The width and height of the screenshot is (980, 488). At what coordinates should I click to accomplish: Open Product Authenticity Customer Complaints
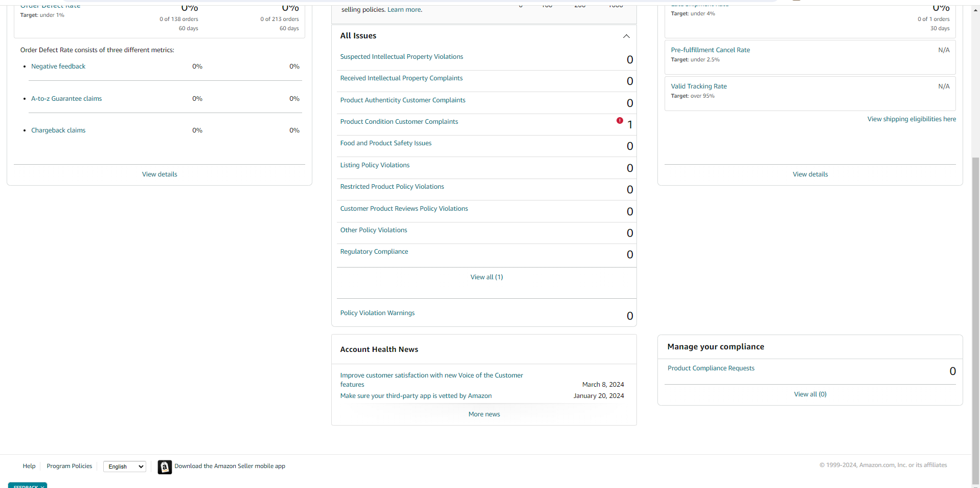[403, 100]
